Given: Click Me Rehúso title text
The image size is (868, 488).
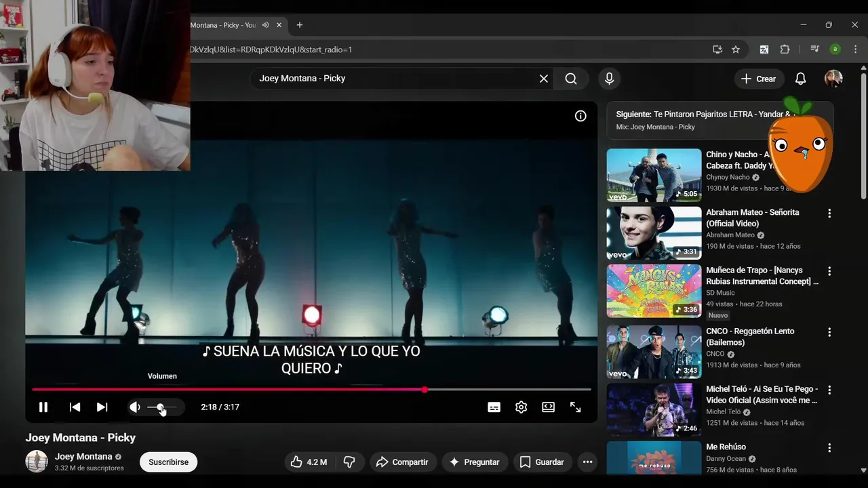Looking at the screenshot, I should (x=726, y=447).
